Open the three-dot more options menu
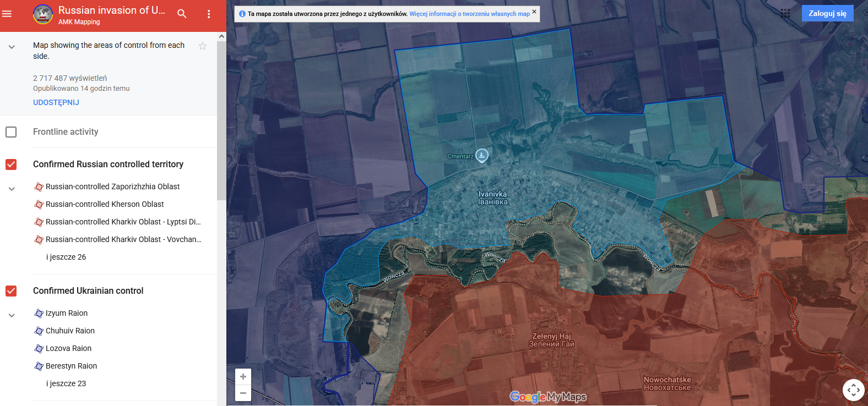Screen dimensions: 868x406 coord(209,14)
